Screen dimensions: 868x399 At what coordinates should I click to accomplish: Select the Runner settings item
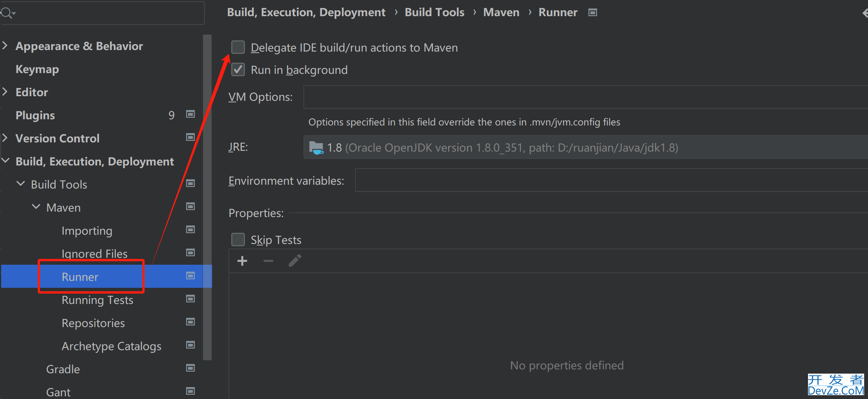click(x=80, y=277)
